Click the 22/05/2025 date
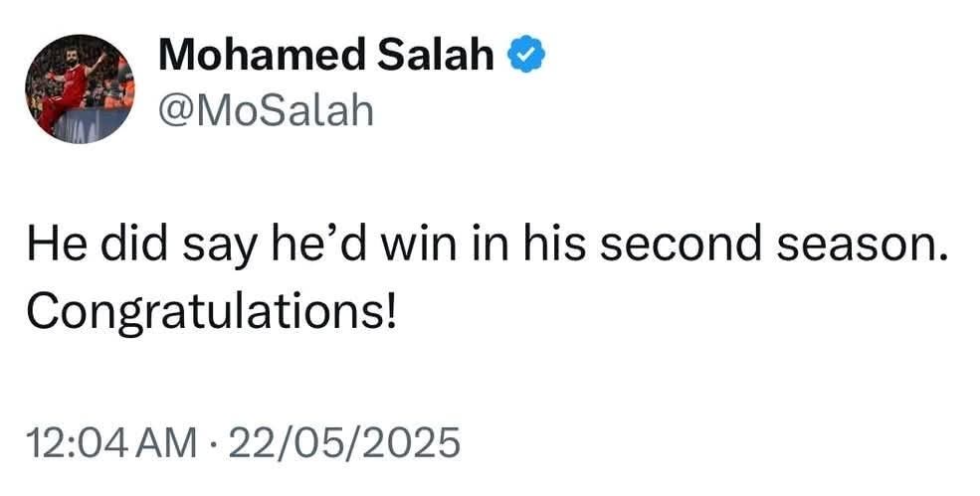The height and width of the screenshot is (496, 980). pos(344,442)
